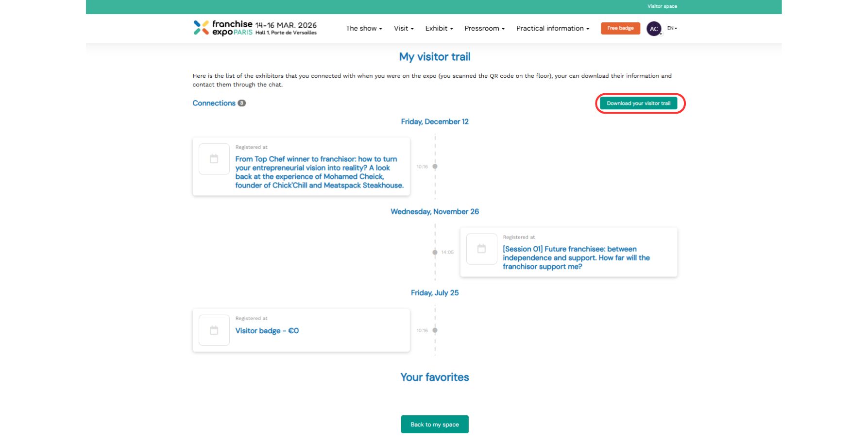Open the AC user avatar menu
Image resolution: width=868 pixels, height=443 pixels.
tap(654, 29)
